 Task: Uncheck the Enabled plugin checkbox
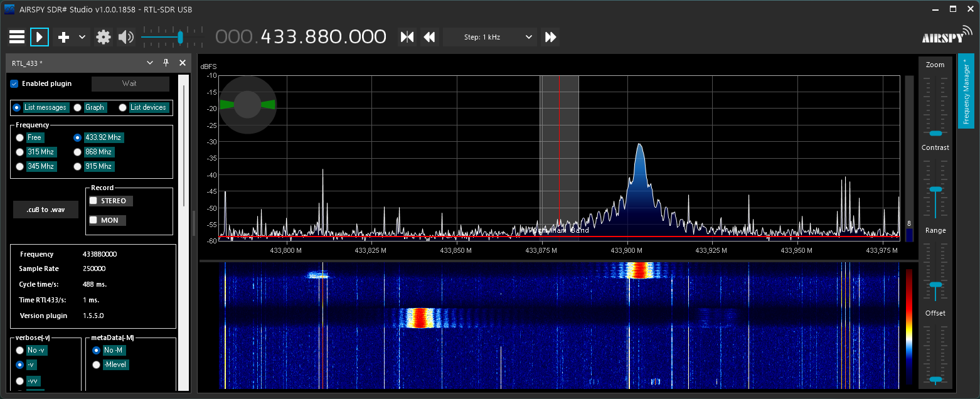[x=14, y=83]
